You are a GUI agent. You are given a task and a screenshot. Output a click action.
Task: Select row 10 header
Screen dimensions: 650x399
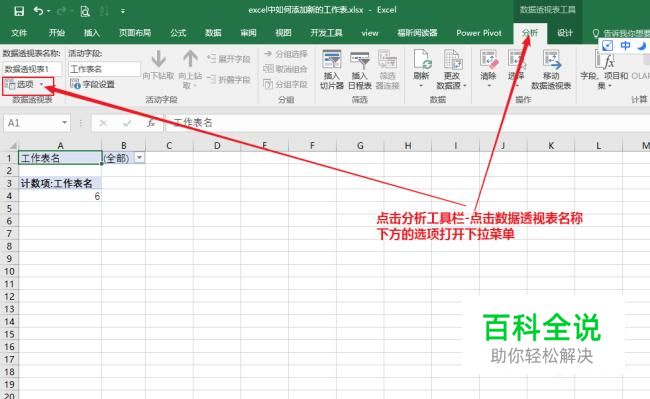pyautogui.click(x=10, y=271)
